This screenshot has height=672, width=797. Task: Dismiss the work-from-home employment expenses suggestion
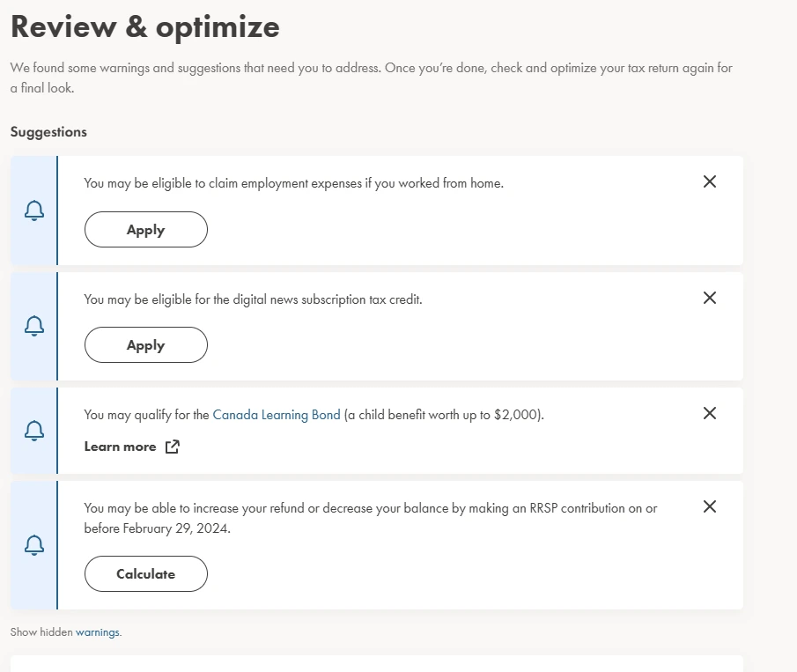(x=710, y=181)
